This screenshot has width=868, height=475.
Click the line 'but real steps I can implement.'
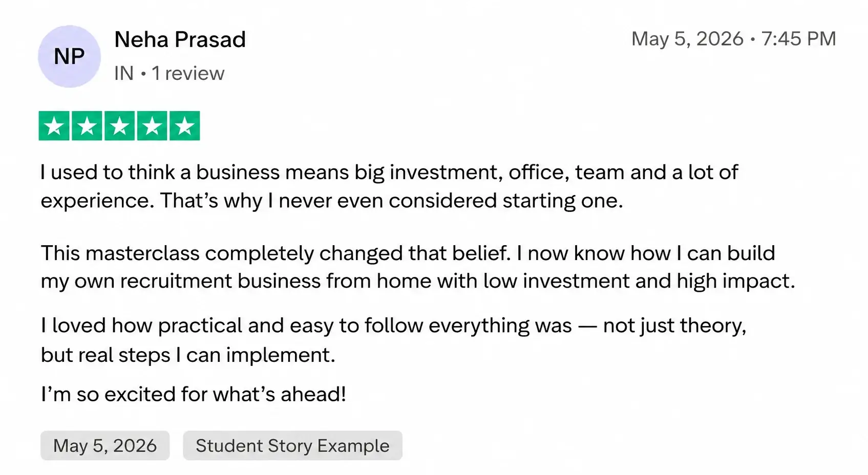[x=188, y=355]
